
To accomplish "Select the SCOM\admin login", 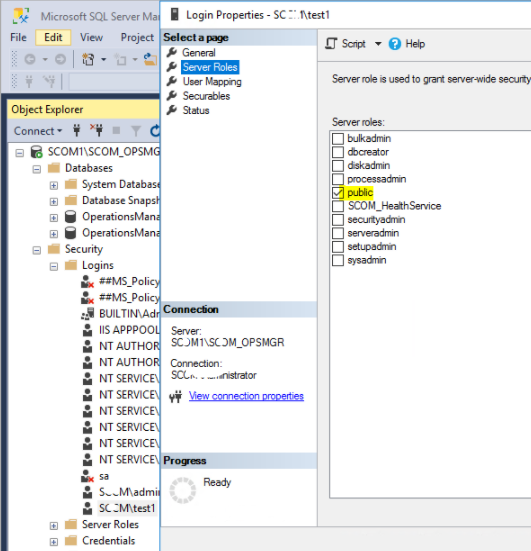I will pyautogui.click(x=129, y=492).
